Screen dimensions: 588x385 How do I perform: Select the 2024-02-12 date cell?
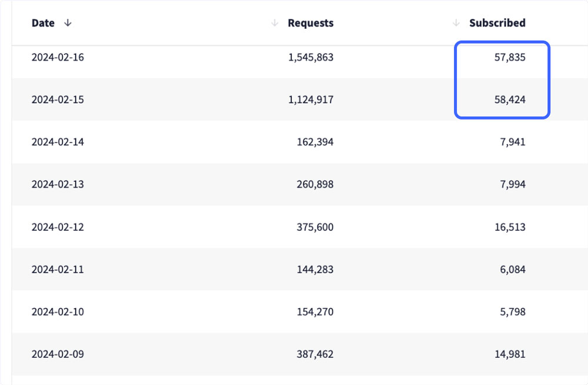58,227
